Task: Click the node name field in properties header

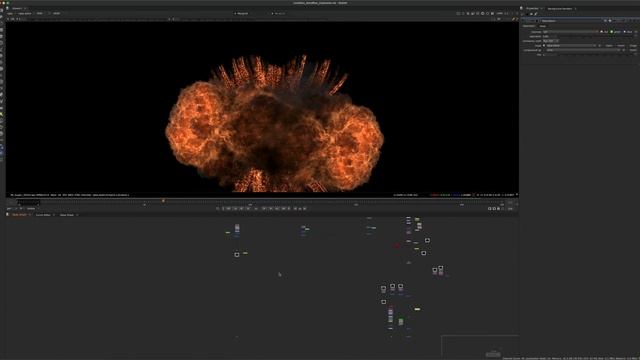Action: coord(571,20)
